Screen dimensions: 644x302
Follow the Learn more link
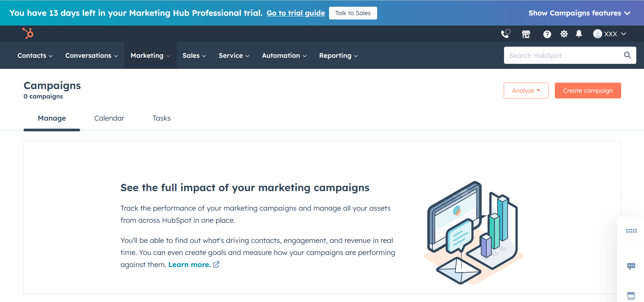(189, 265)
